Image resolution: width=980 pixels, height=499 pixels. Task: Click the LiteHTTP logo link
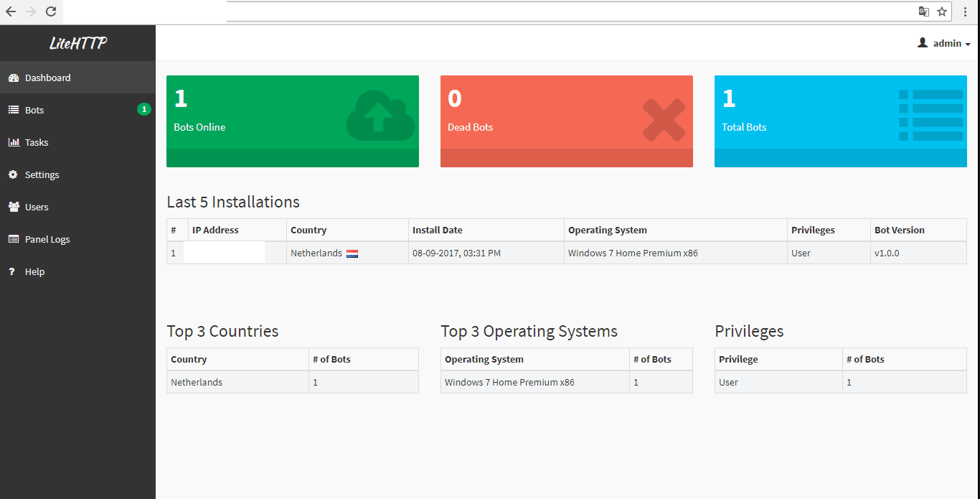tap(77, 43)
